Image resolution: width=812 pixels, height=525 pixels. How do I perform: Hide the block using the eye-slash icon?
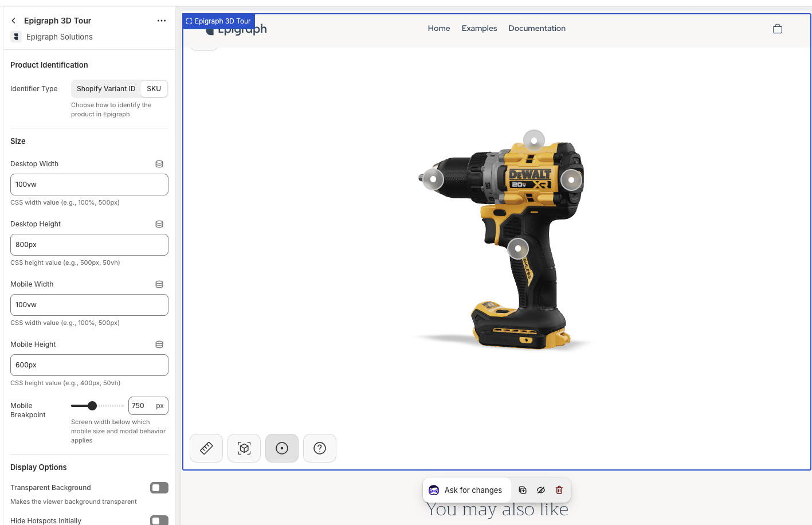coord(540,490)
